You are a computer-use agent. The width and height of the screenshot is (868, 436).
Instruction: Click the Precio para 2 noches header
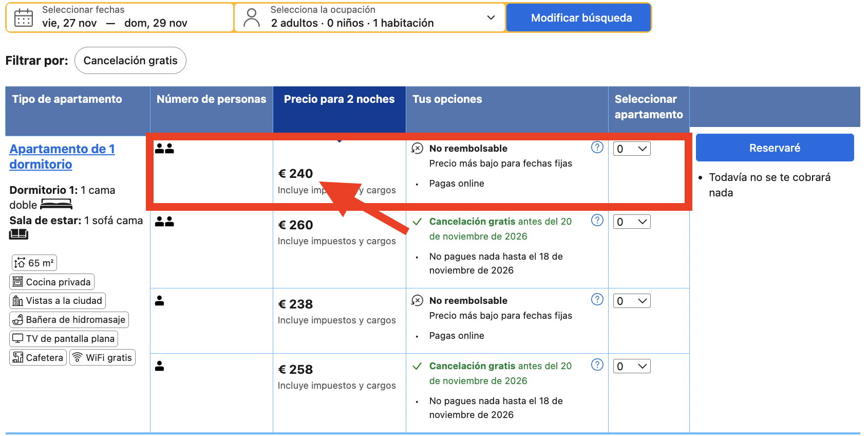[339, 110]
